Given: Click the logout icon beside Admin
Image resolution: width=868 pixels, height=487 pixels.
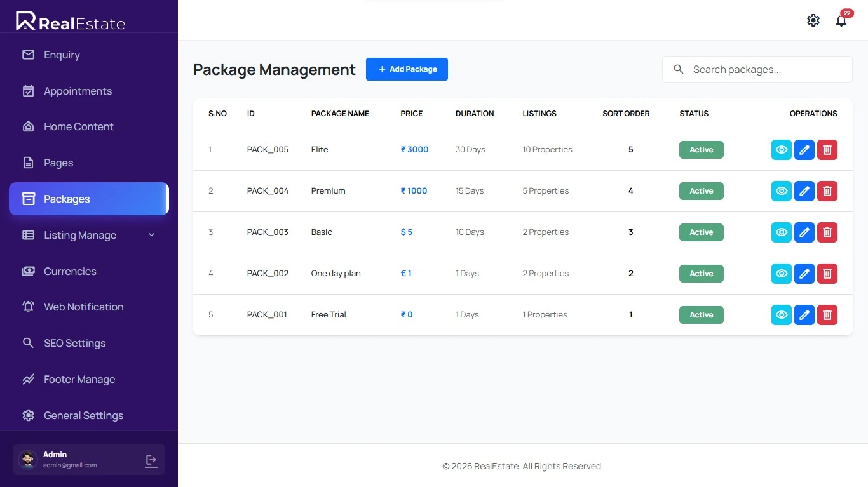Looking at the screenshot, I should click(x=151, y=460).
